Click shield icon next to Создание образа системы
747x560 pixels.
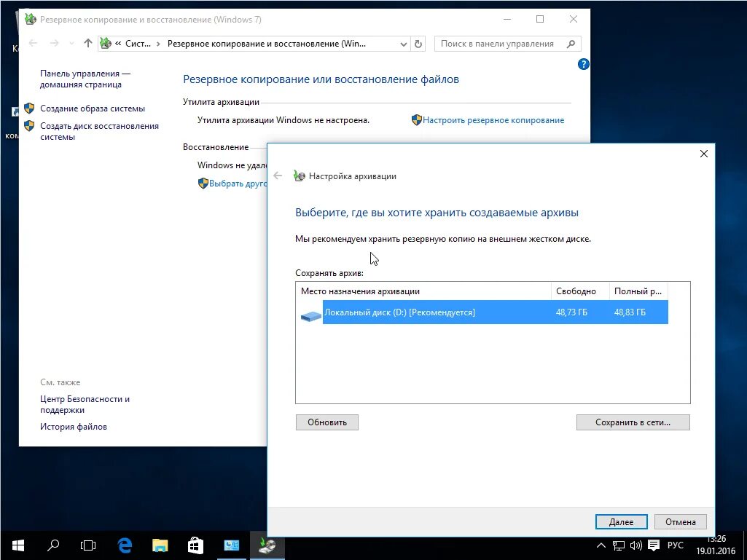29,108
